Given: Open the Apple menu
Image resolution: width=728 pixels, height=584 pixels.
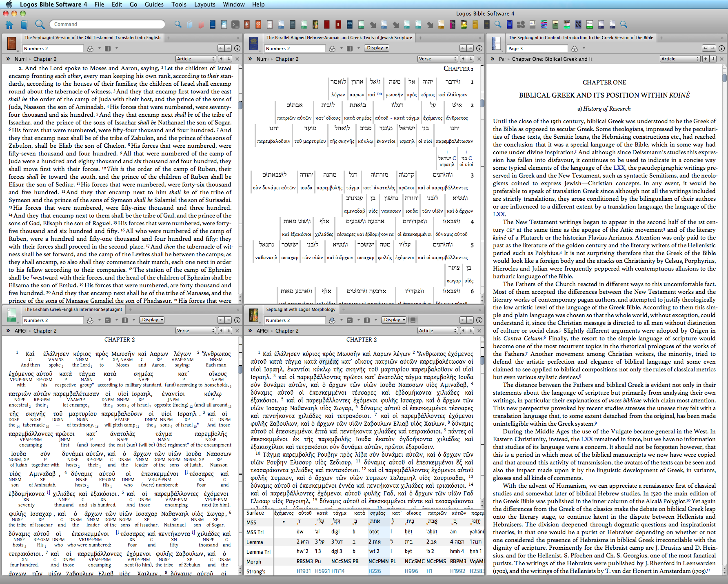Looking at the screenshot, I should tap(9, 4).
